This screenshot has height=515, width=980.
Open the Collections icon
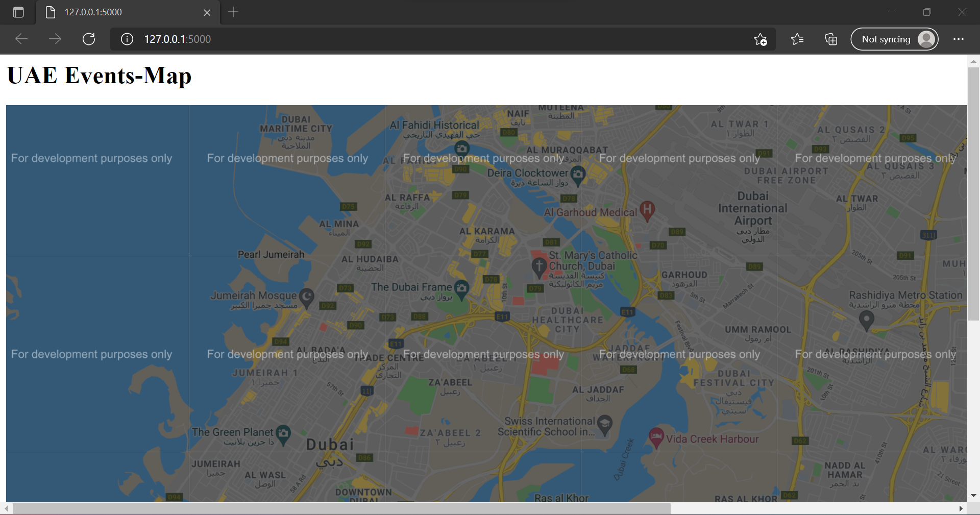click(x=831, y=39)
